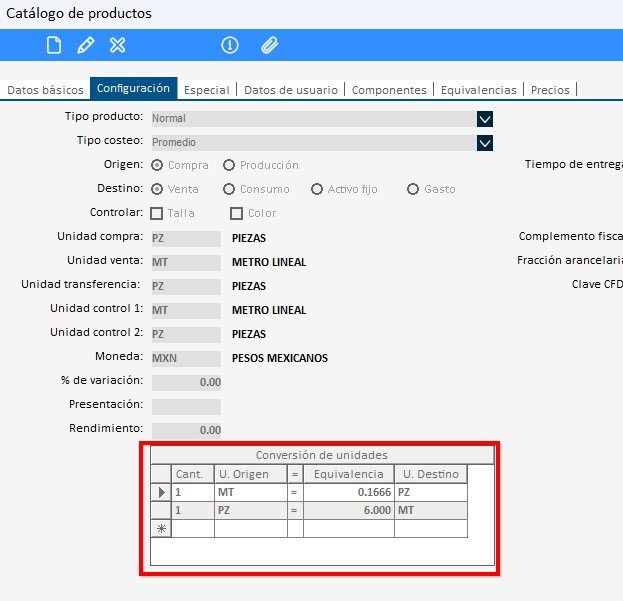Enable the Color checkbox
This screenshot has height=601, width=623.
[237, 213]
